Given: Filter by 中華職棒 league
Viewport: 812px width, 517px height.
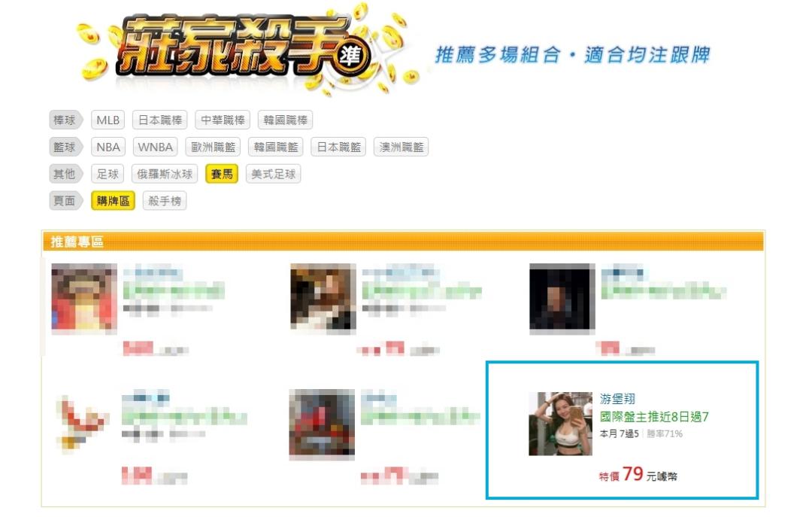Looking at the screenshot, I should [x=223, y=120].
